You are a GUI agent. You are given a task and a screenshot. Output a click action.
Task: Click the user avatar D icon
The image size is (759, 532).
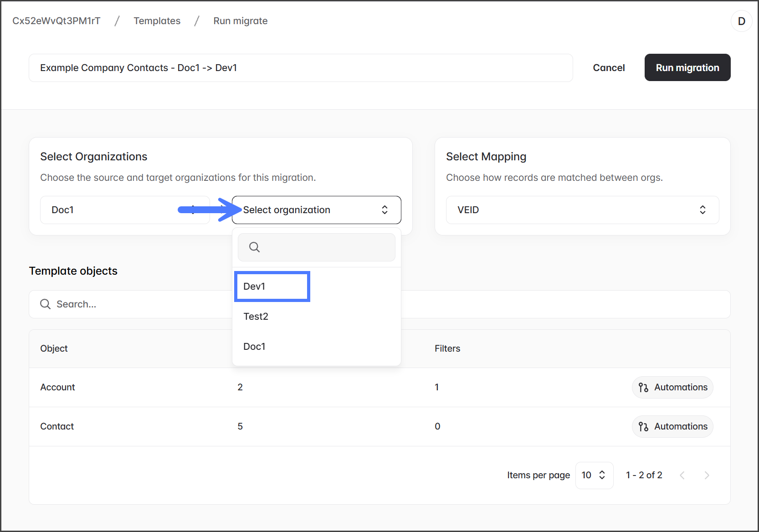point(741,21)
